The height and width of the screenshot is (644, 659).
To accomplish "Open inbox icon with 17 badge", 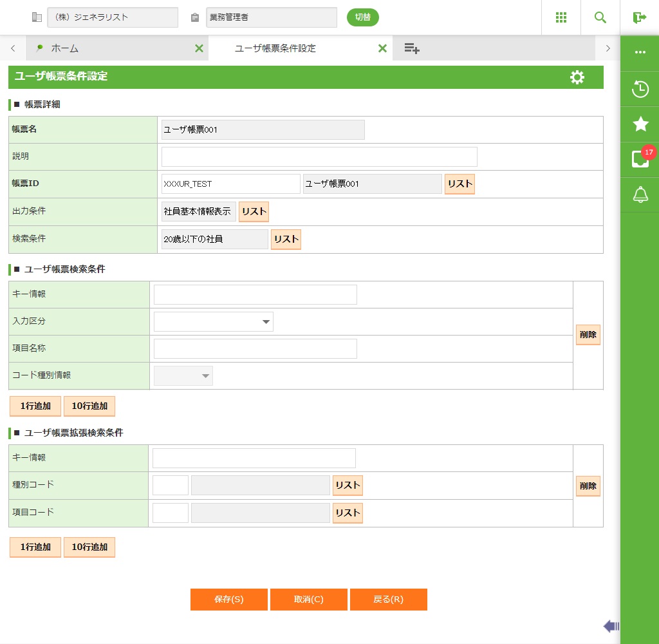I will (640, 159).
